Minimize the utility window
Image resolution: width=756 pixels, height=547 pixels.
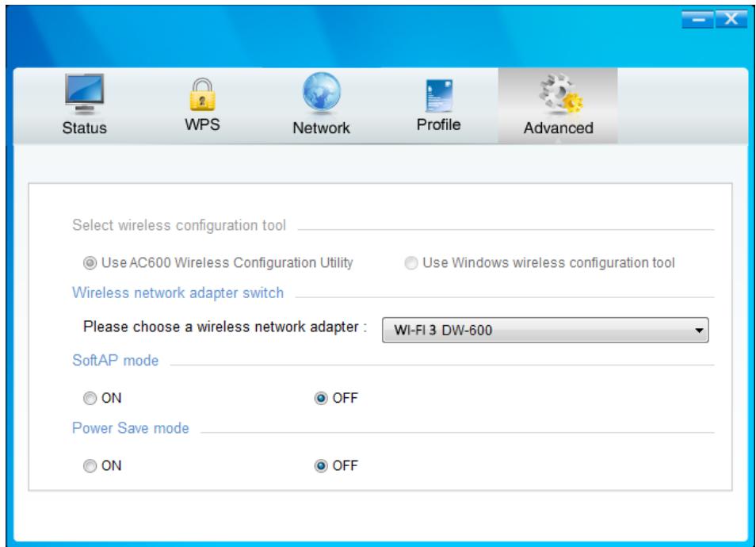tap(697, 19)
